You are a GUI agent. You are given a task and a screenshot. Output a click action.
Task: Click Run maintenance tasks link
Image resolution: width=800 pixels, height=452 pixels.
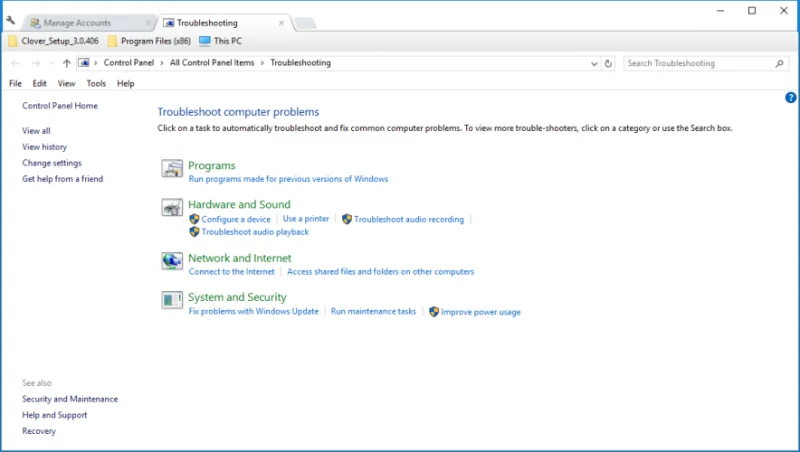(373, 311)
